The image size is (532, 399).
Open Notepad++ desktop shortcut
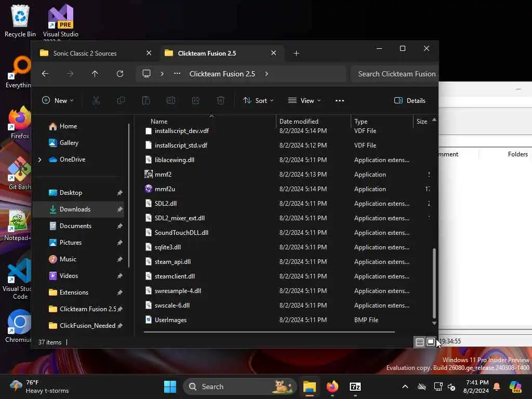coord(18,224)
